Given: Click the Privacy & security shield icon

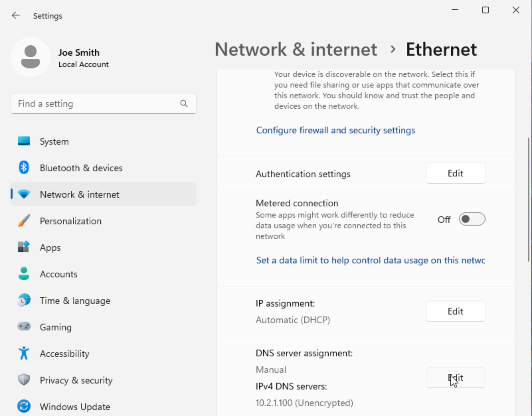Looking at the screenshot, I should coord(24,380).
